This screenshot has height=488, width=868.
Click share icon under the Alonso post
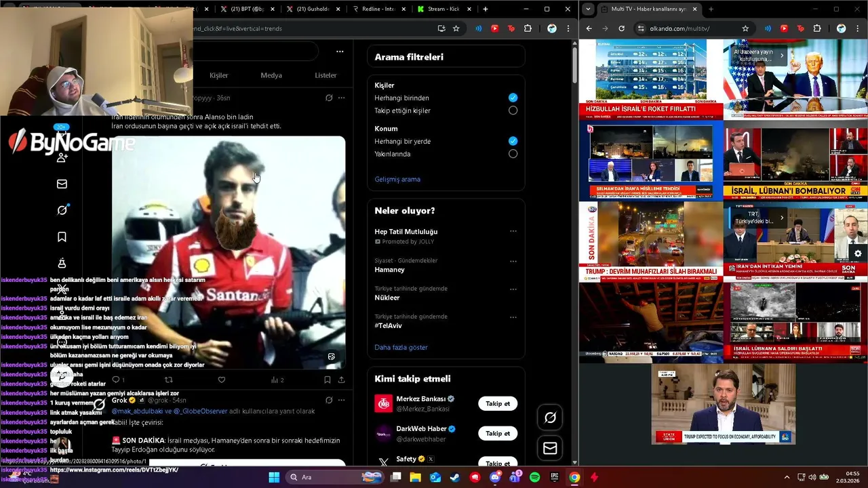point(341,380)
